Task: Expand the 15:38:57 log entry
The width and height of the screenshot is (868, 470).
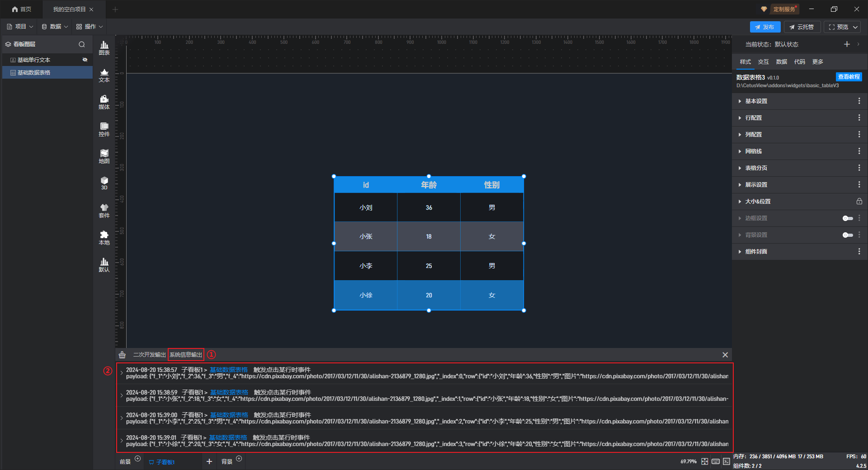Action: click(x=122, y=373)
